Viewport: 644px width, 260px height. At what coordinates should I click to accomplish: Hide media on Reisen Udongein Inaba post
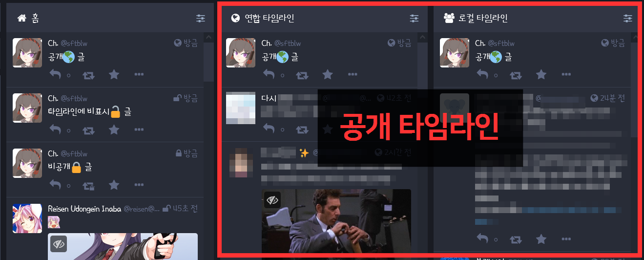tap(59, 243)
